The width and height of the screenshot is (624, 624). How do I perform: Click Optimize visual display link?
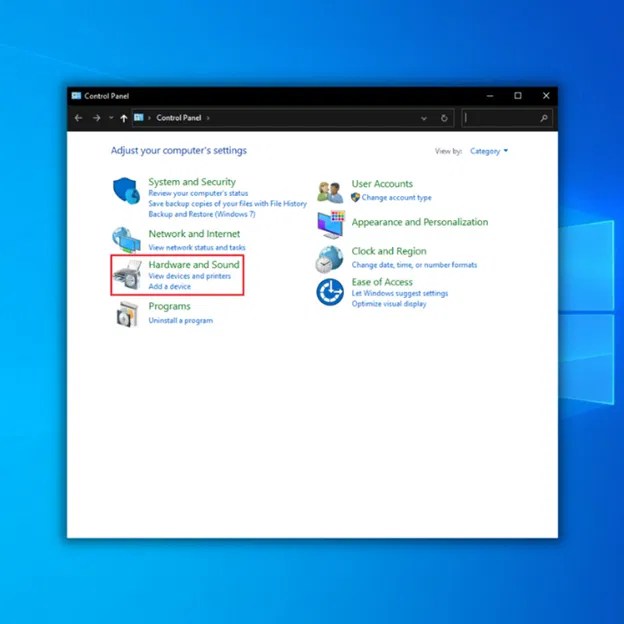389,304
